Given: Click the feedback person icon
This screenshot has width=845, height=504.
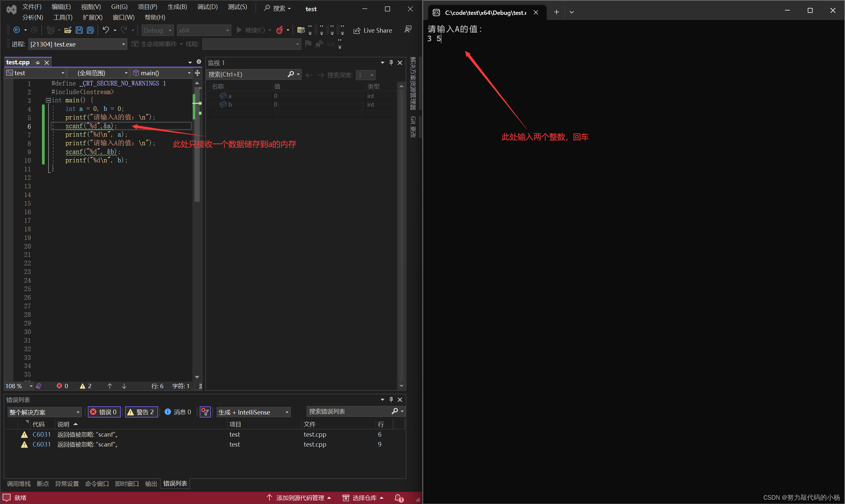Looking at the screenshot, I should [408, 30].
